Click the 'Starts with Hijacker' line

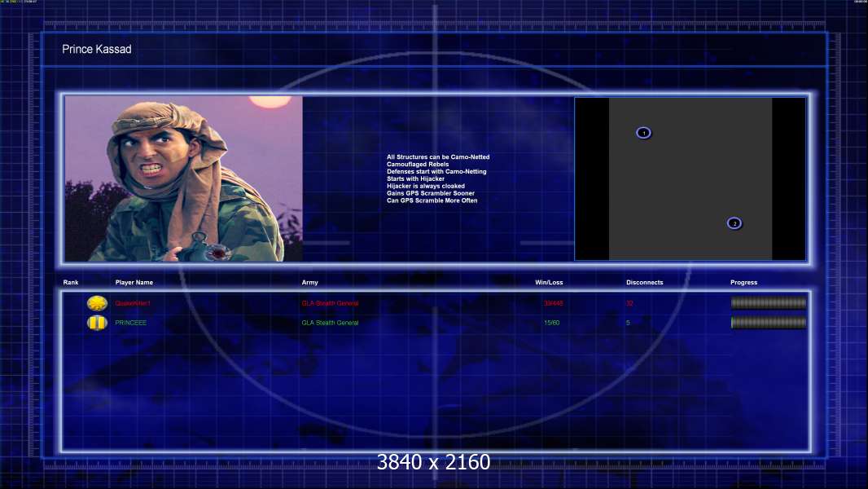click(415, 178)
